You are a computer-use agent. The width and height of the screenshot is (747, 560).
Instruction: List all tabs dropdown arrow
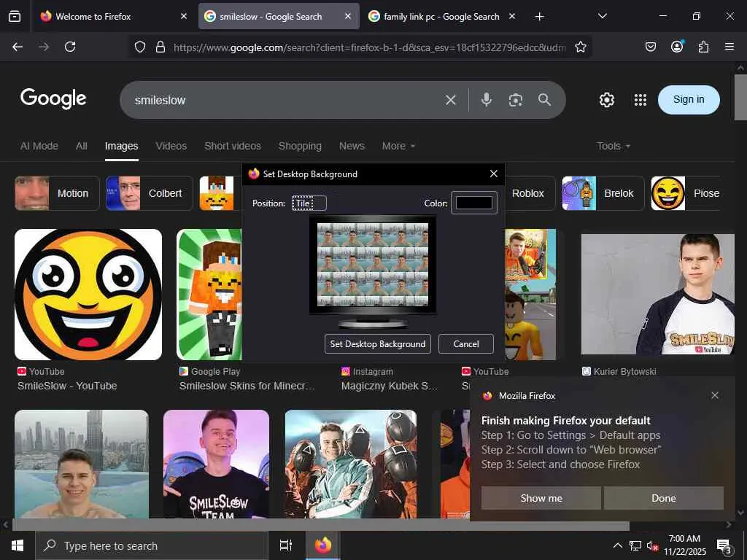pyautogui.click(x=602, y=17)
